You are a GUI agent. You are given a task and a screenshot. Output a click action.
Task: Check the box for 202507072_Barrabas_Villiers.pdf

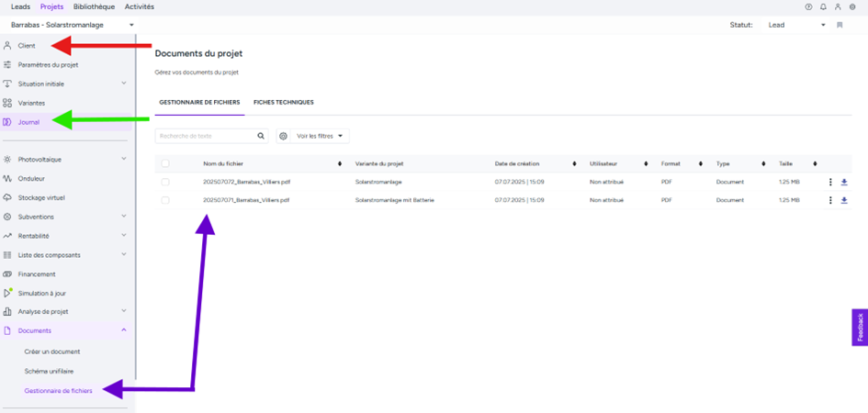click(165, 182)
